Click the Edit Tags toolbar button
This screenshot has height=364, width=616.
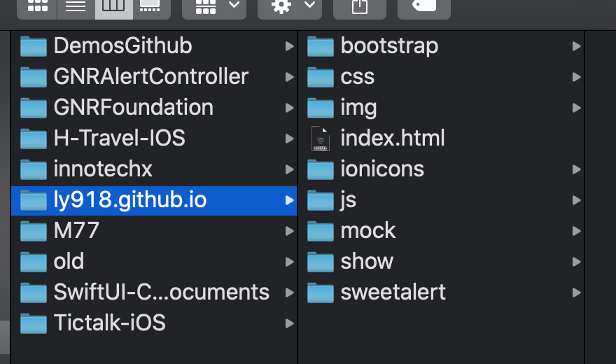[x=423, y=6]
